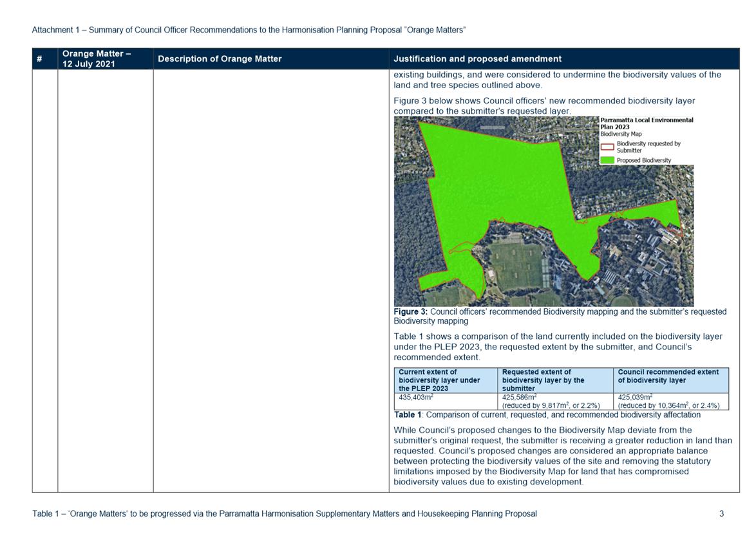This screenshot has width=756, height=534.
Task: Click the '425,039m²' value
Action: coord(636,397)
